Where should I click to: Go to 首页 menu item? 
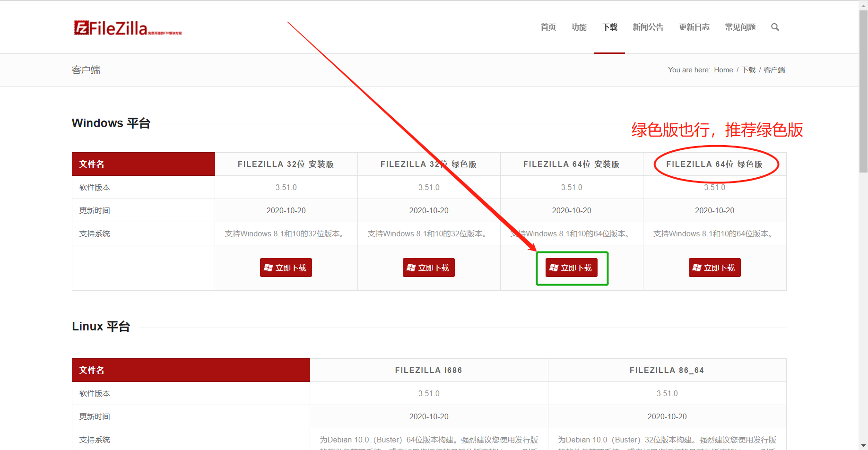[548, 27]
